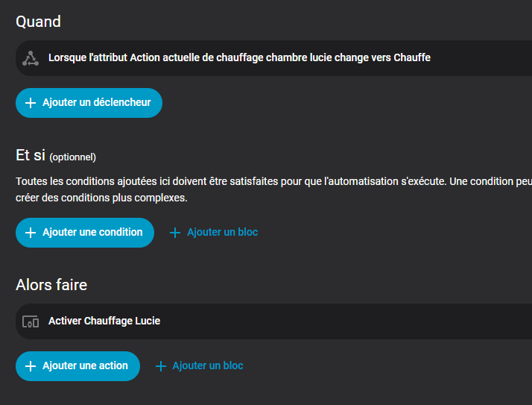Click the state trigger icon in Quand row
Viewport: 532px width, 405px height.
(31, 58)
